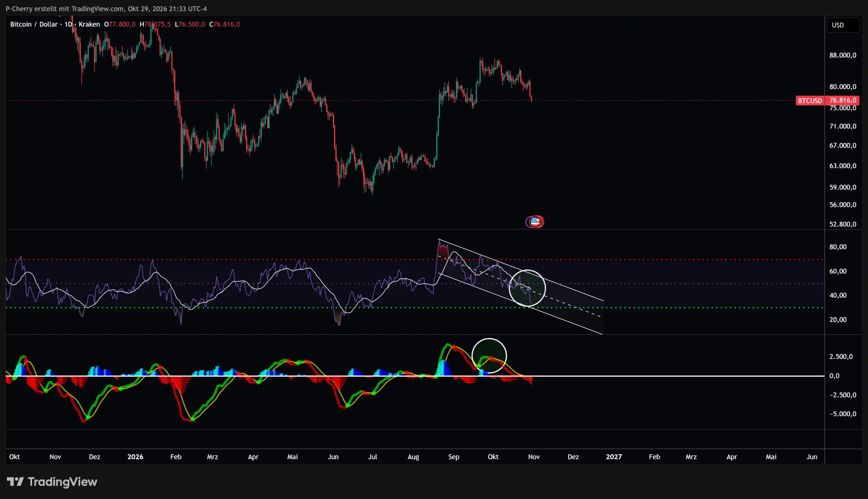Select the high value H78.075,5
This screenshot has height=499, width=868.
coord(155,24)
